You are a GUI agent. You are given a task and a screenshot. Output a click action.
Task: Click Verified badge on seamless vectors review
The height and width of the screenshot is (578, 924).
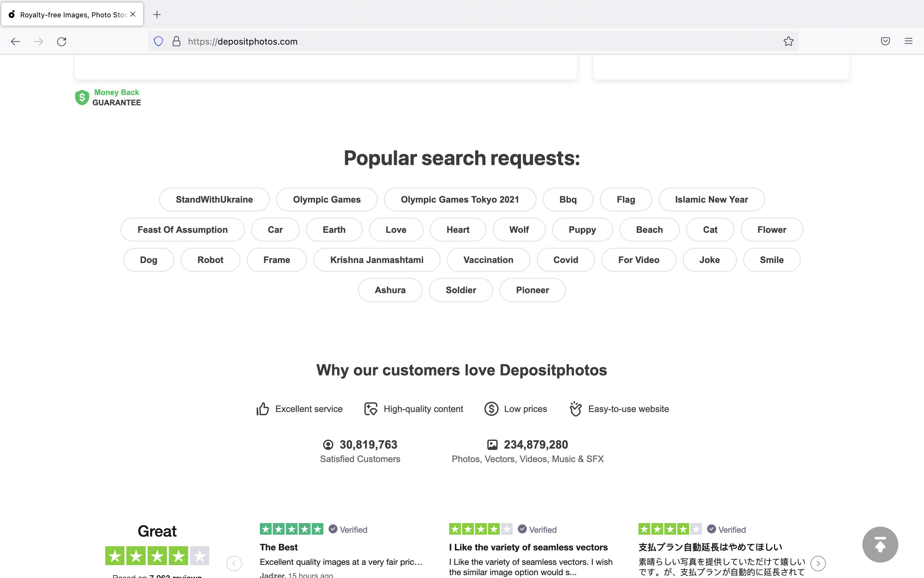(x=537, y=530)
